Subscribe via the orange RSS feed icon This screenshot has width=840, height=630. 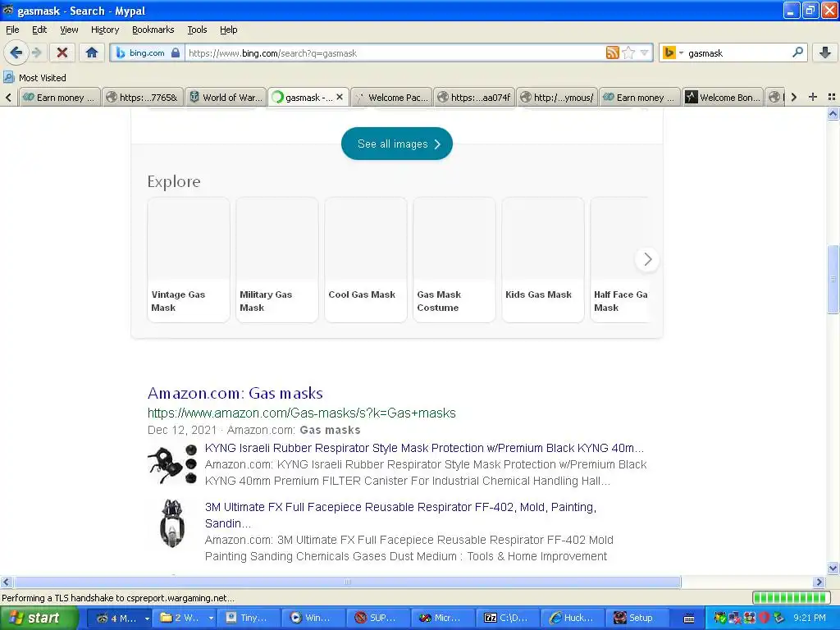(612, 52)
